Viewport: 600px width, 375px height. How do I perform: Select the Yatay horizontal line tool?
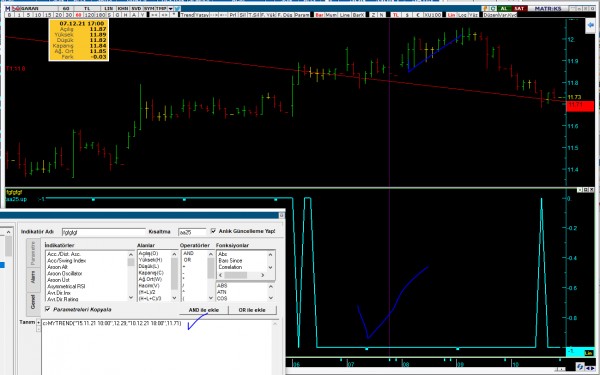pyautogui.click(x=202, y=15)
